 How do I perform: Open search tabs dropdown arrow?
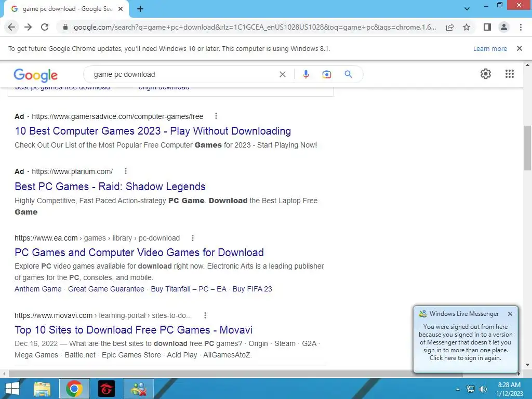pyautogui.click(x=467, y=9)
